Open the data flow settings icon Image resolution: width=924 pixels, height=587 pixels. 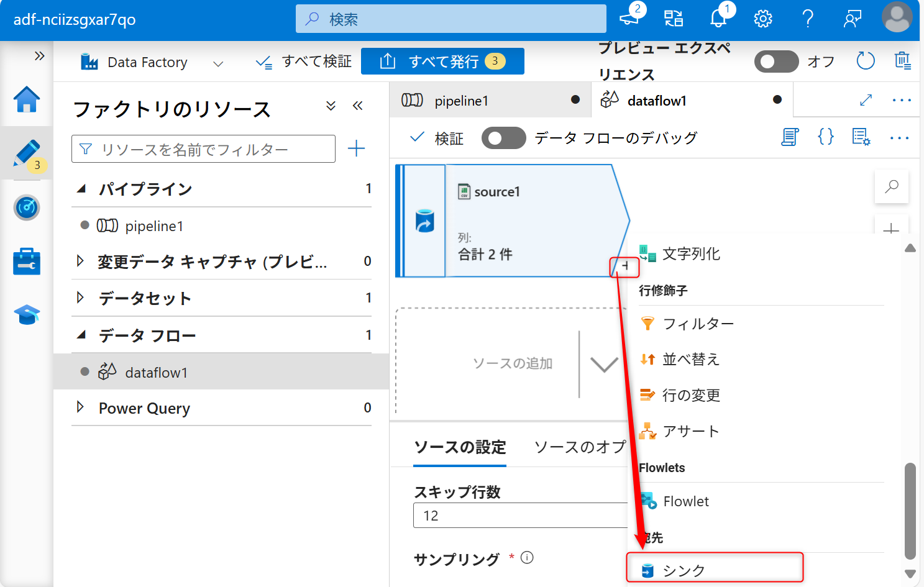[861, 138]
